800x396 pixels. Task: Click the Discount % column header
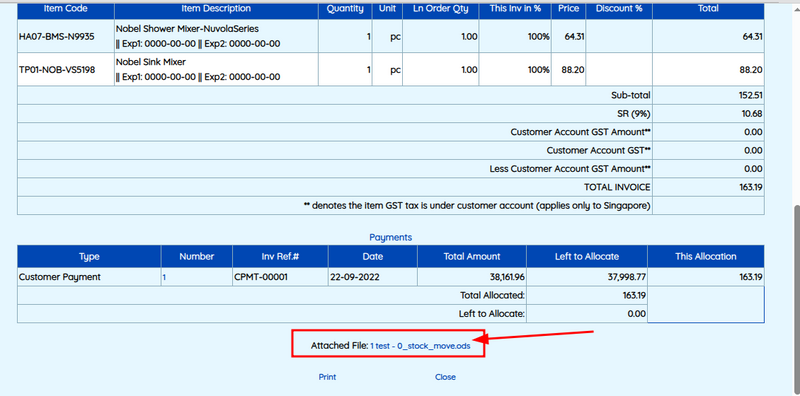(619, 9)
